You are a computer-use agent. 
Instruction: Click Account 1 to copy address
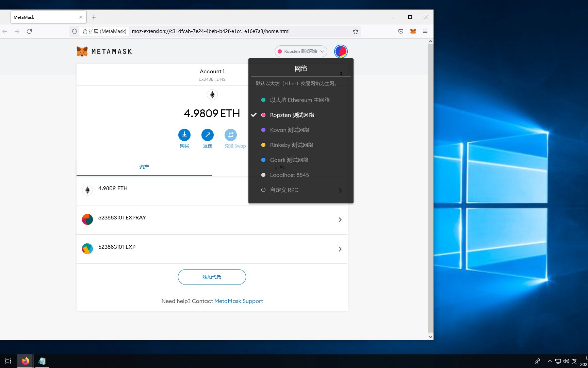click(212, 75)
